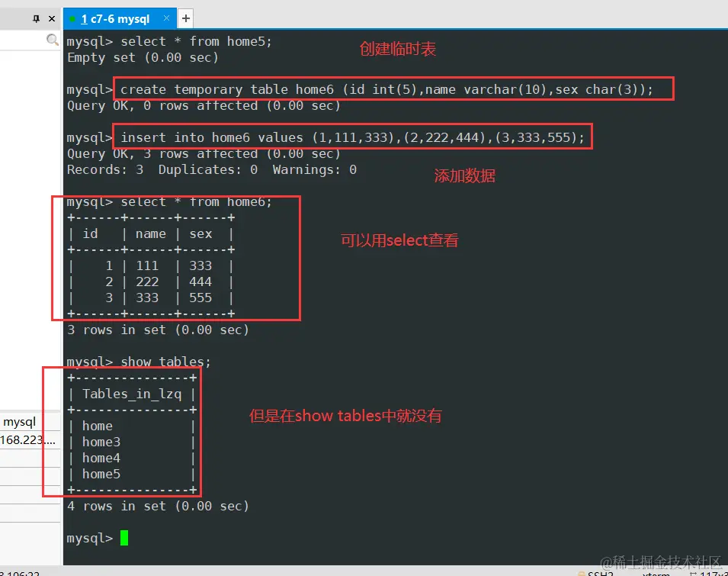
Task: Click the 'select * from home6;' command
Action: coord(197,201)
